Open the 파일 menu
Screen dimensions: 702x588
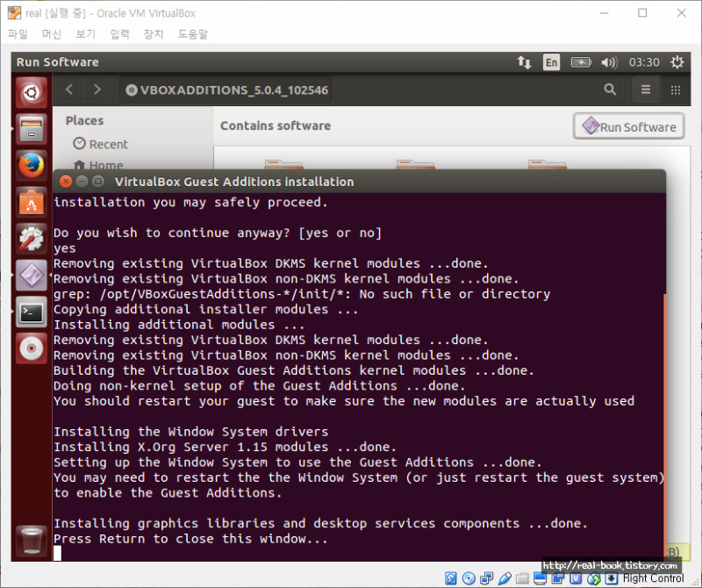tap(18, 34)
